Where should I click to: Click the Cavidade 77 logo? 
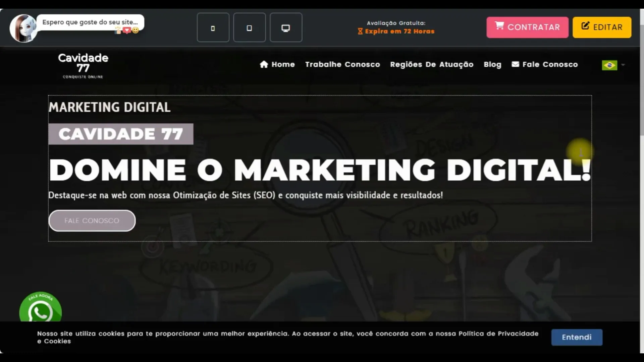pyautogui.click(x=83, y=66)
